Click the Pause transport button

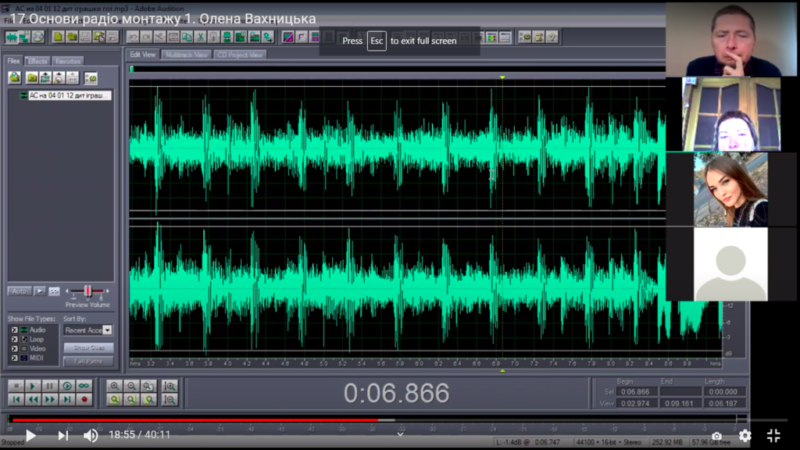pyautogui.click(x=49, y=386)
